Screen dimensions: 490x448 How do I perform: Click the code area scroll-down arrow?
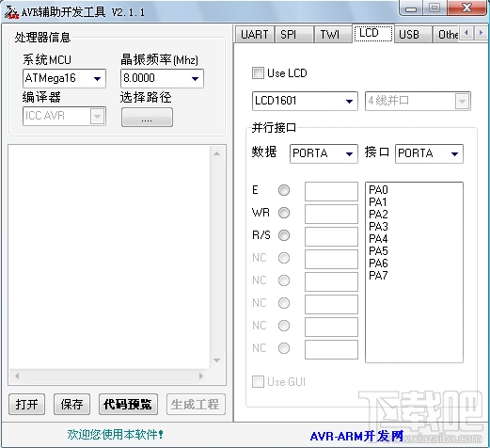coord(216,360)
